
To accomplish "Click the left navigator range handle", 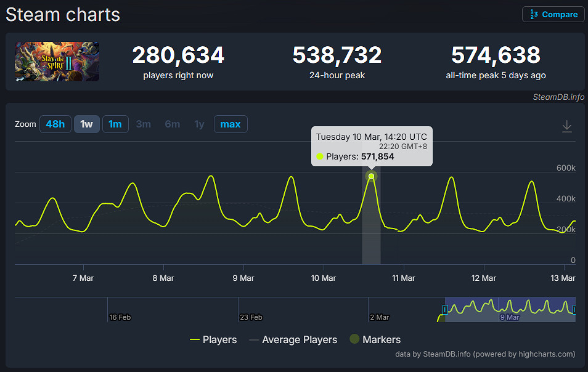I will click(x=445, y=310).
